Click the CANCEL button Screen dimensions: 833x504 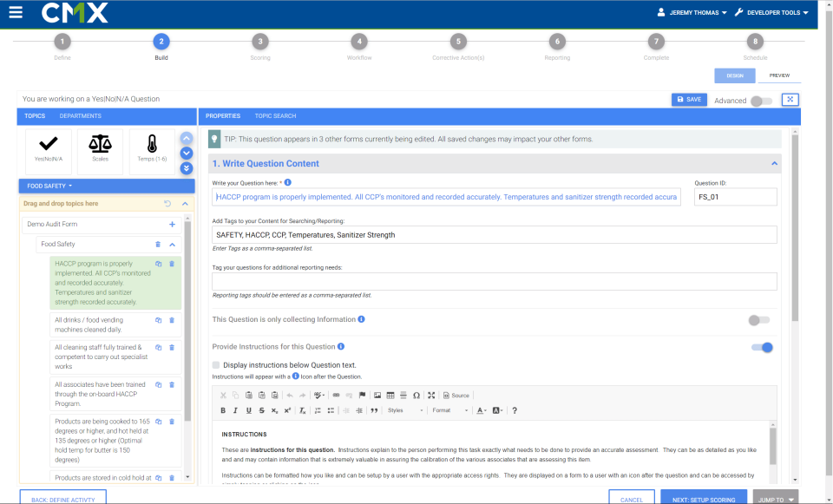click(632, 499)
